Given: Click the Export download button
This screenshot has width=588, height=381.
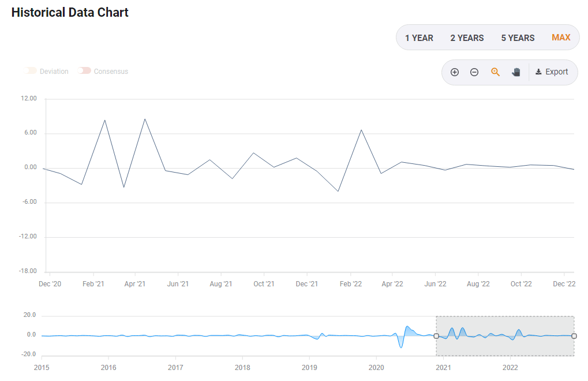Looking at the screenshot, I should coord(552,72).
